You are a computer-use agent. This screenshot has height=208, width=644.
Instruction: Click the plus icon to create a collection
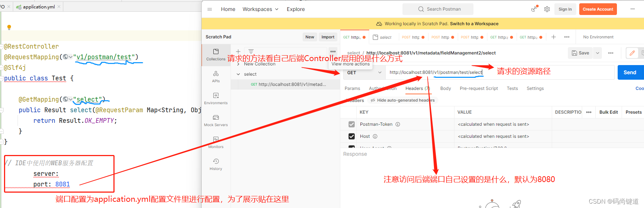238,52
